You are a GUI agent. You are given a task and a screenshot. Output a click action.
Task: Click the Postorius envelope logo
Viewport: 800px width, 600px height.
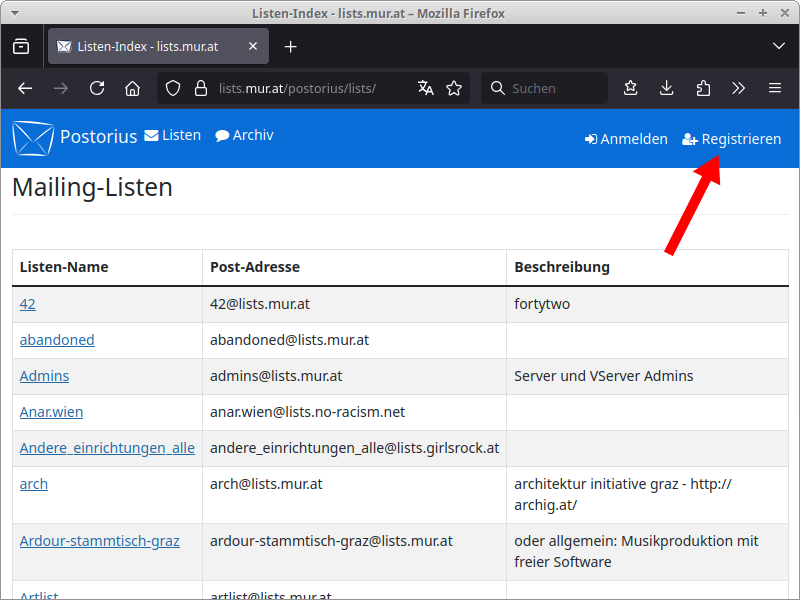tap(33, 138)
